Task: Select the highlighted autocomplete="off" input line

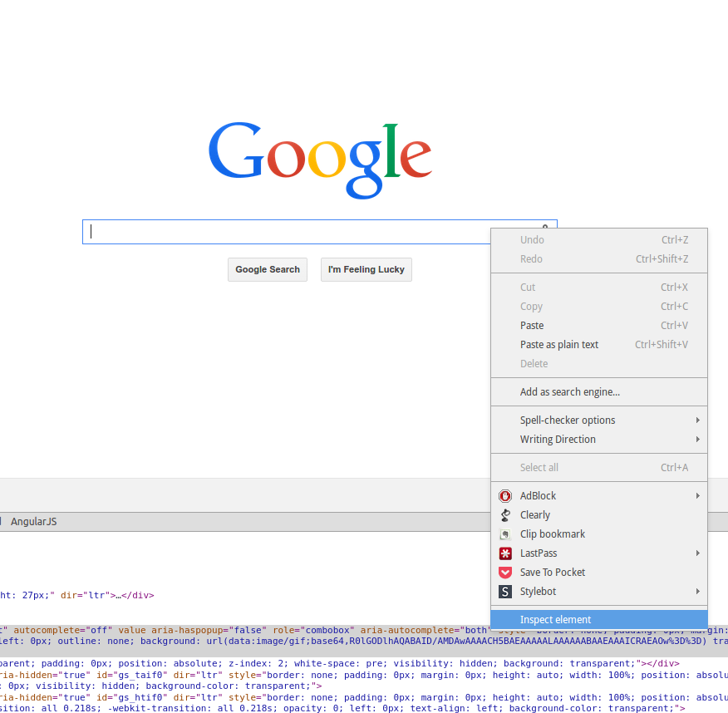Action: (x=245, y=631)
